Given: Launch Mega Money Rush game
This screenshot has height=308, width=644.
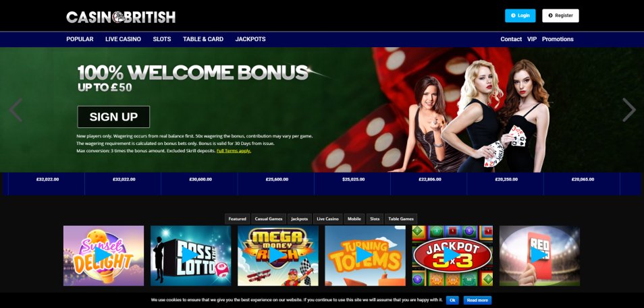Looking at the screenshot, I should coord(278,255).
